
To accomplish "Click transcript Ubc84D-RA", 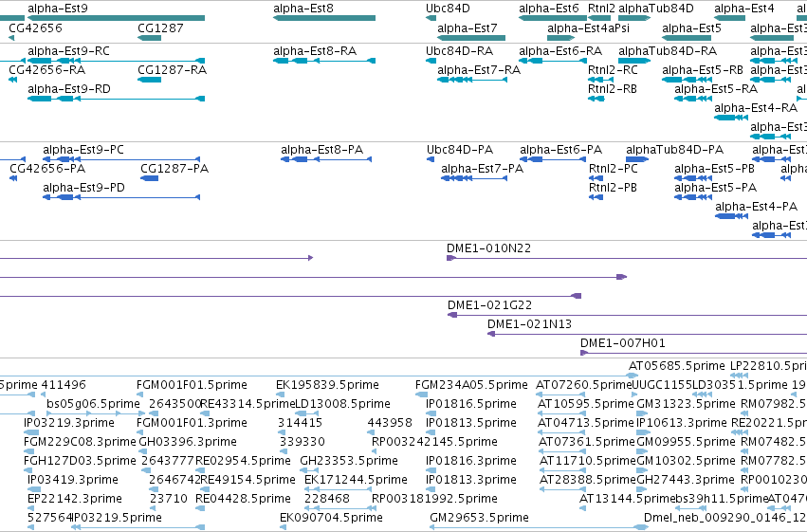I will 431,61.
